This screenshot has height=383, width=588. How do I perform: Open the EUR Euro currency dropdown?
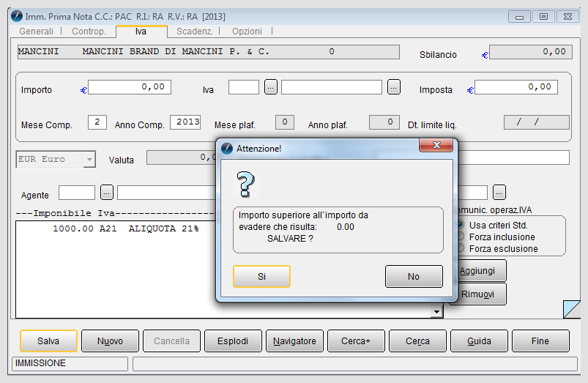click(89, 160)
